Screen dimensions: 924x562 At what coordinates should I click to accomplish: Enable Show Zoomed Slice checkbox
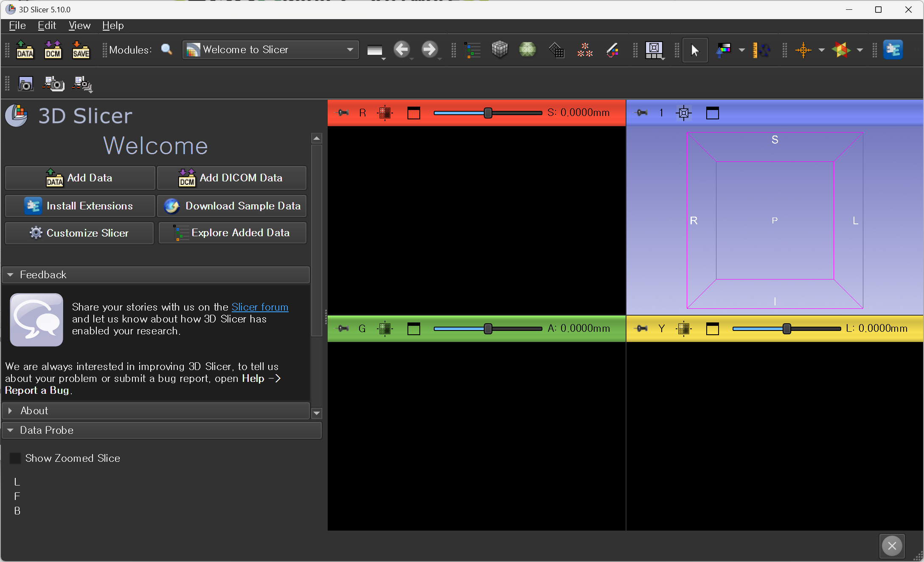(15, 458)
